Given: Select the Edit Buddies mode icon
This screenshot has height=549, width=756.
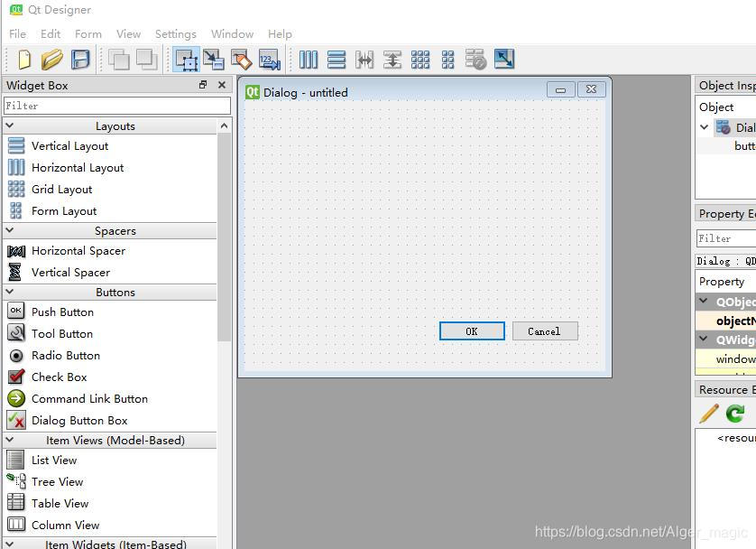Looking at the screenshot, I should click(241, 60).
